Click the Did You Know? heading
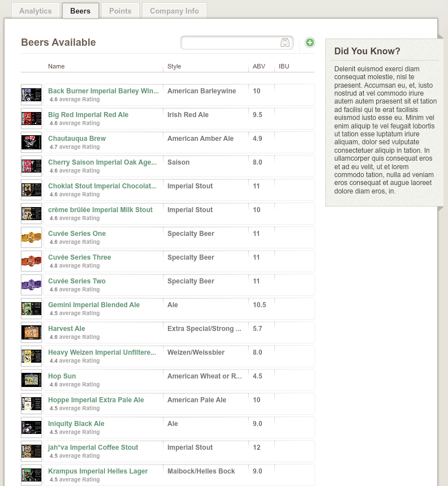448x486 pixels. [367, 51]
